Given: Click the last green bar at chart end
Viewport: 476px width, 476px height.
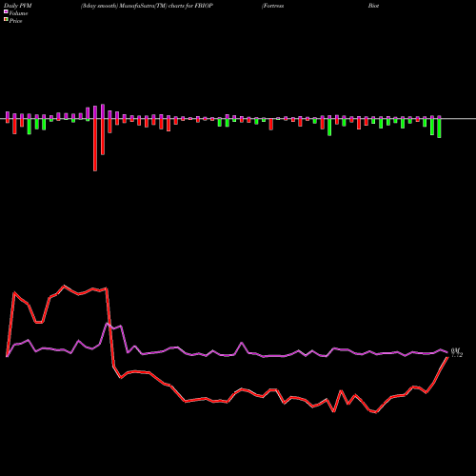Looking at the screenshot, I should point(439,128).
